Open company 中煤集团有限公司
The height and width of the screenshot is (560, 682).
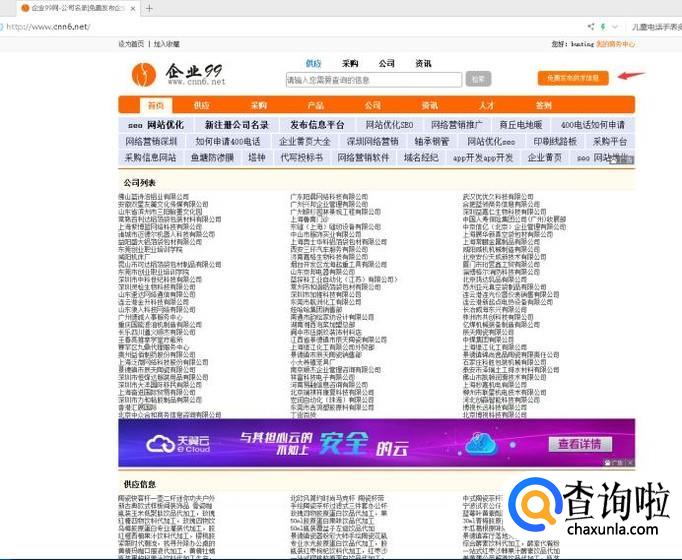click(488, 340)
